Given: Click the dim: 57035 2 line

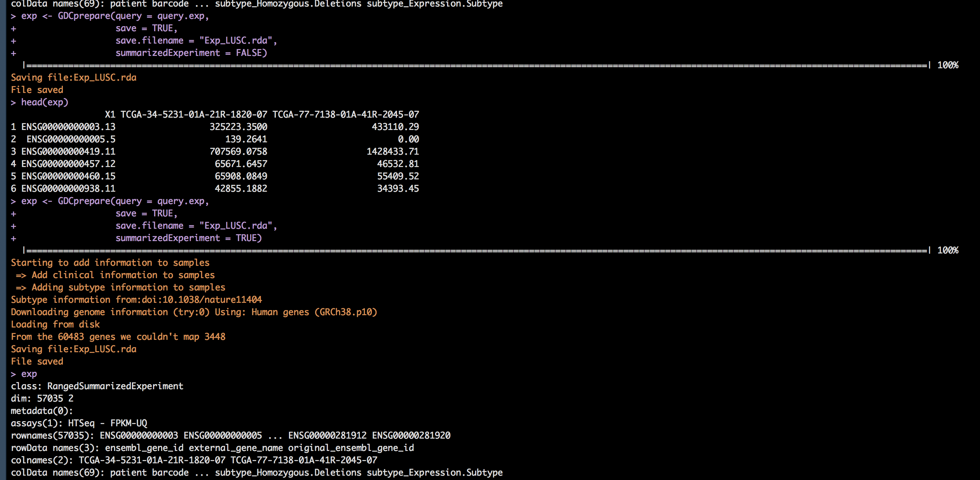Looking at the screenshot, I should (42, 398).
